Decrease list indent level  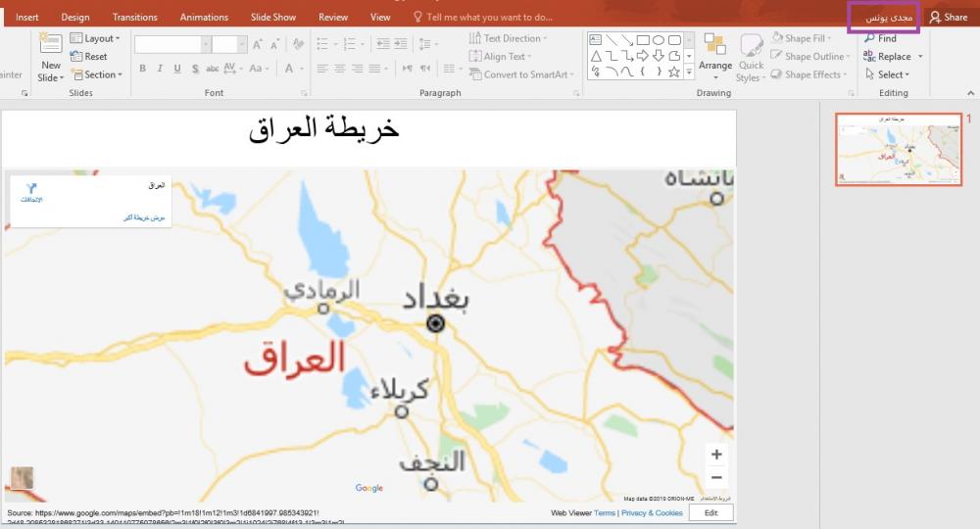click(382, 44)
